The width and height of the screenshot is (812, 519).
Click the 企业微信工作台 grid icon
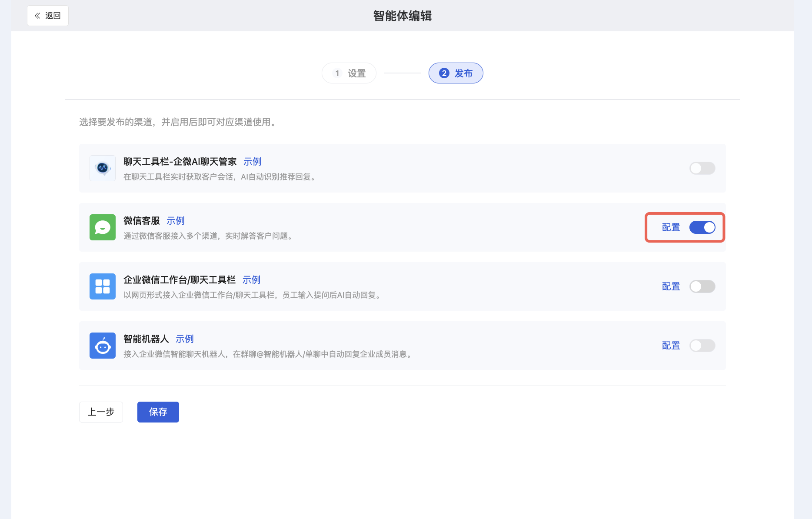(103, 286)
